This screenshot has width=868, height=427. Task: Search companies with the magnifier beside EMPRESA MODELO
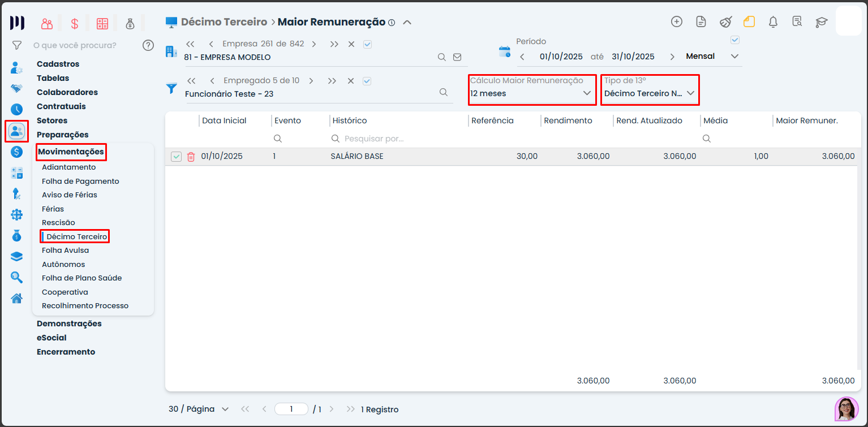[442, 57]
